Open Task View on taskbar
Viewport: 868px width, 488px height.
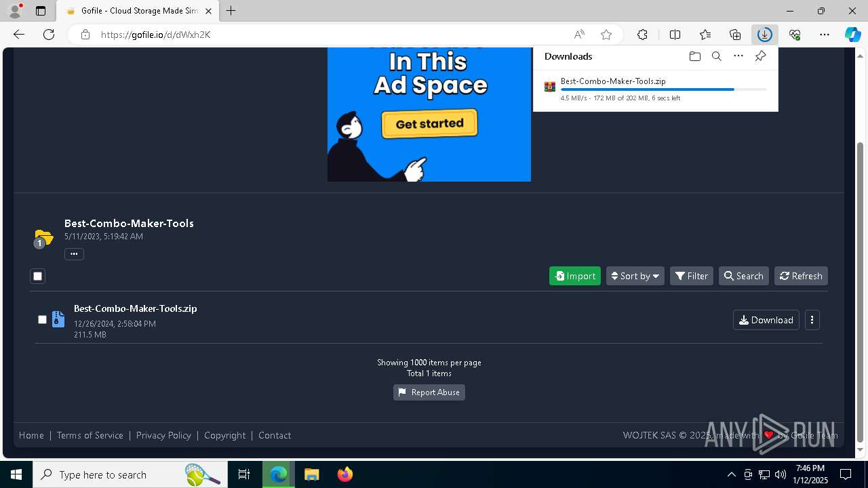tap(244, 474)
